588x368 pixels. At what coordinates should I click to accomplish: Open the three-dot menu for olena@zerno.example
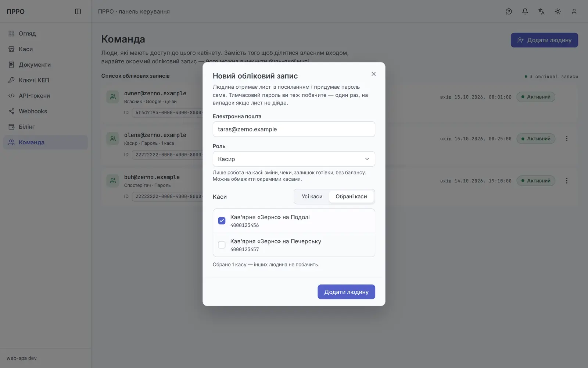click(x=567, y=139)
